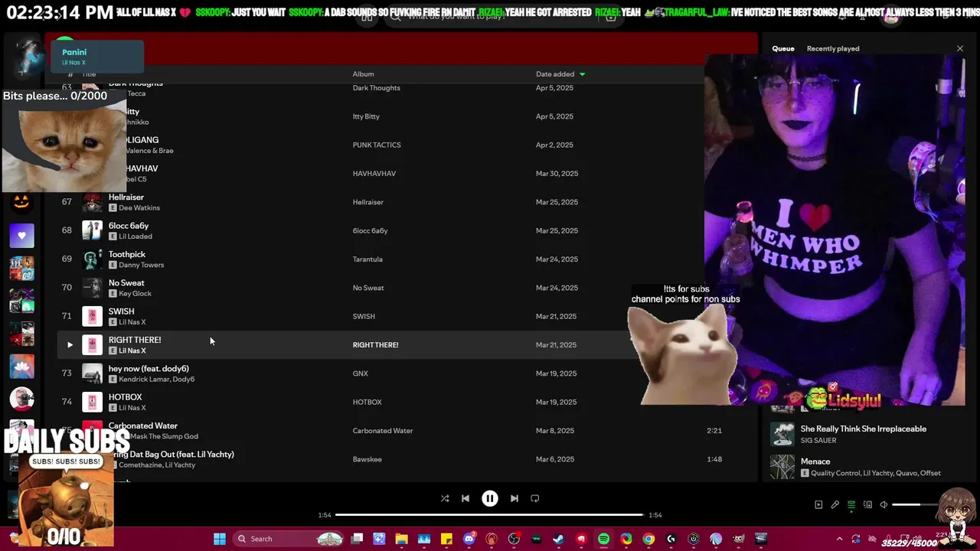This screenshot has height=551, width=980.
Task: Sort tracks by the Album column header
Action: [x=363, y=74]
